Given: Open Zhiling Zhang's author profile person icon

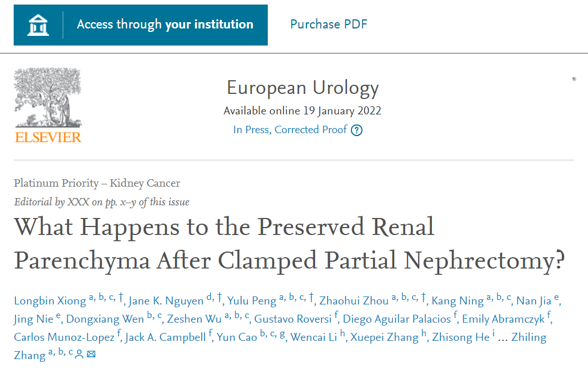Looking at the screenshot, I should pos(79,354).
